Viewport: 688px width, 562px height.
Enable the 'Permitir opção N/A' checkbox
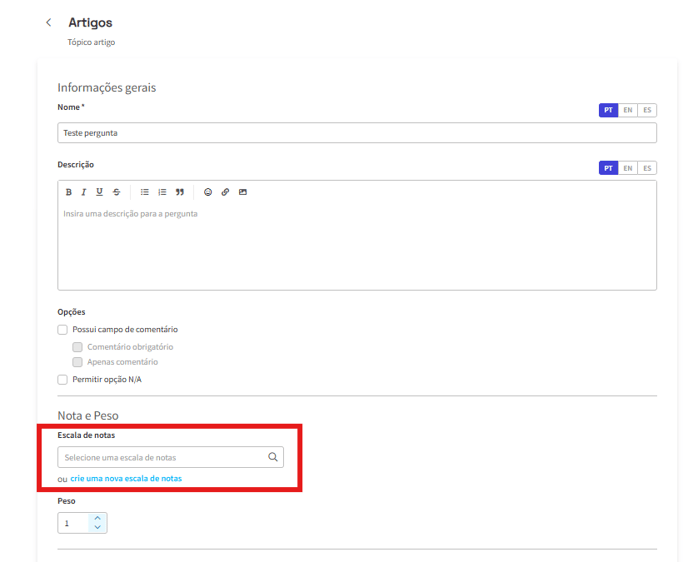tap(63, 379)
